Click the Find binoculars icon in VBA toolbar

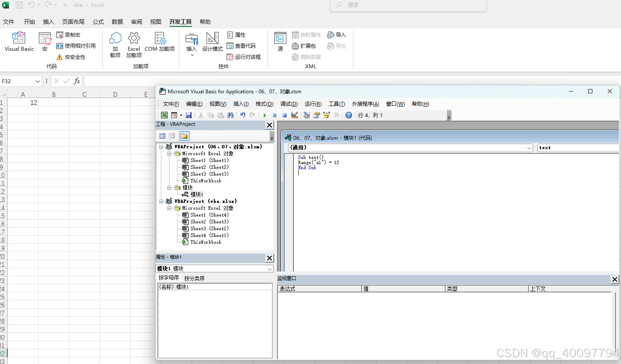[230, 115]
